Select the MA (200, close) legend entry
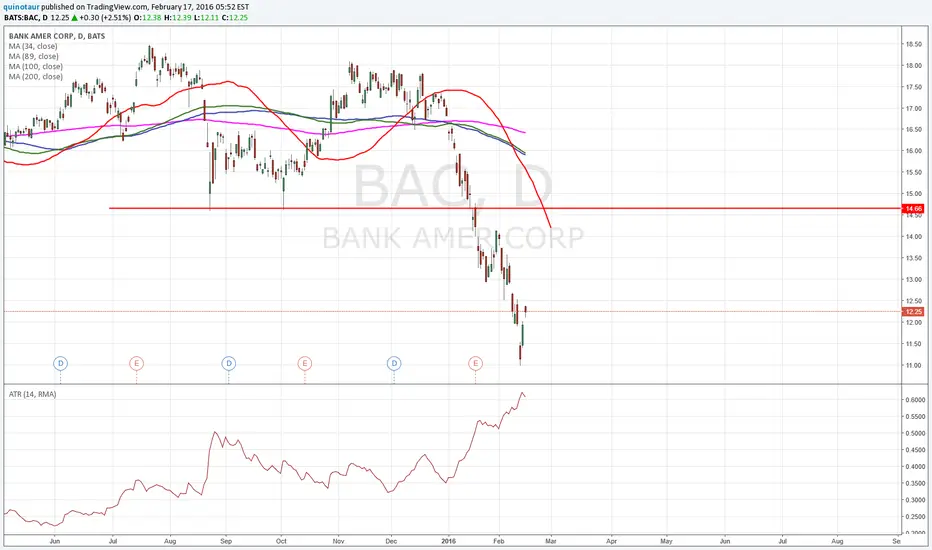Image resolution: width=932 pixels, height=550 pixels. 35,77
